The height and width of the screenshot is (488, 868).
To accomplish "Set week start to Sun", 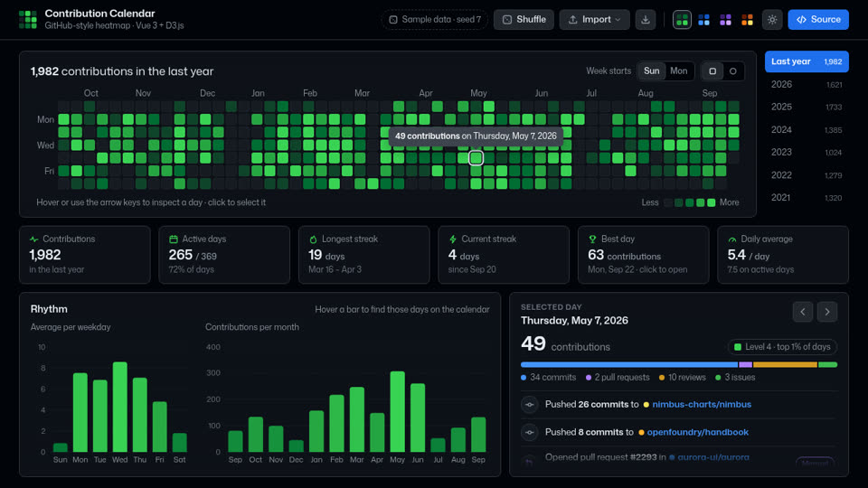I will pos(652,70).
